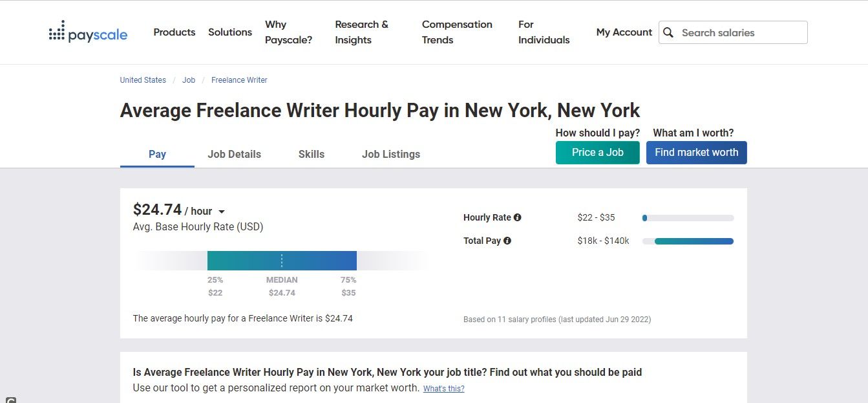868x403 pixels.
Task: Open the Products menu
Action: (x=174, y=32)
